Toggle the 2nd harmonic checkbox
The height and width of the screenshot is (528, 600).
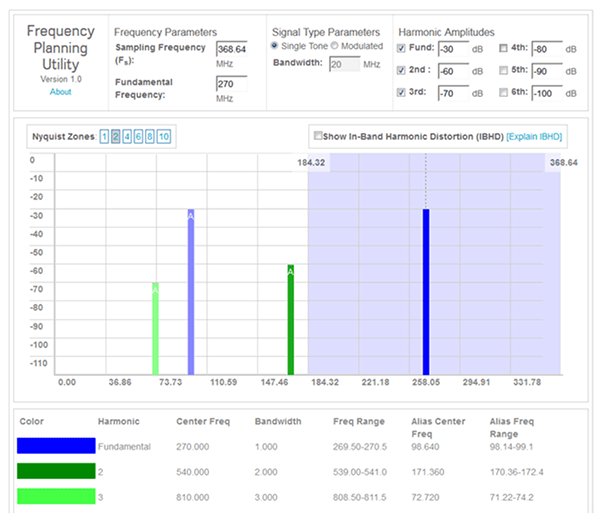pyautogui.click(x=401, y=71)
